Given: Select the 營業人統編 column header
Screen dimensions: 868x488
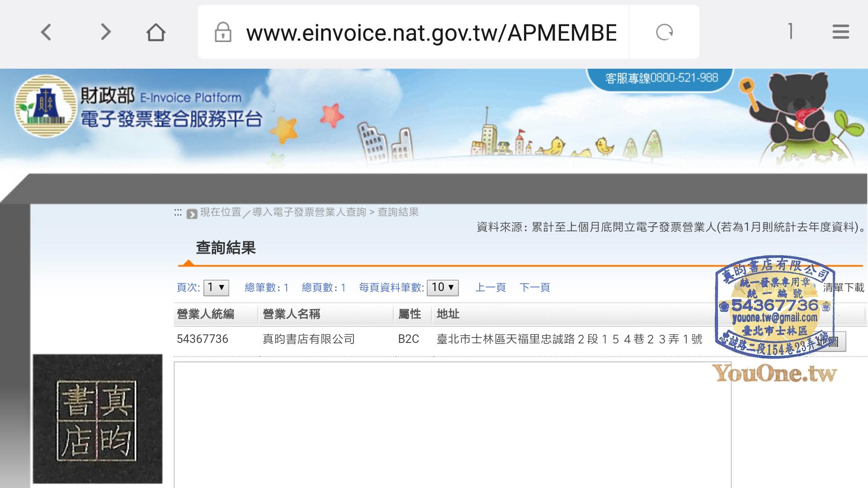Looking at the screenshot, I should pos(206,314).
